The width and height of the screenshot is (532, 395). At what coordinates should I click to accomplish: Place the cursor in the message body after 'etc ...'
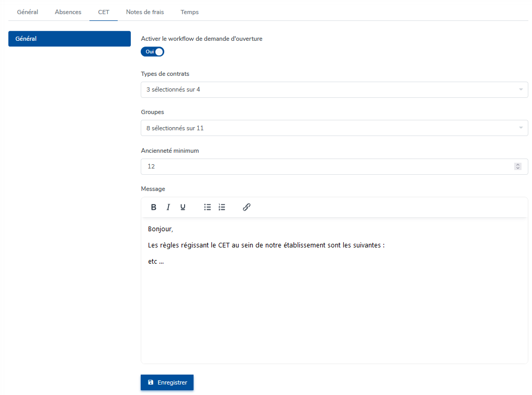point(165,262)
